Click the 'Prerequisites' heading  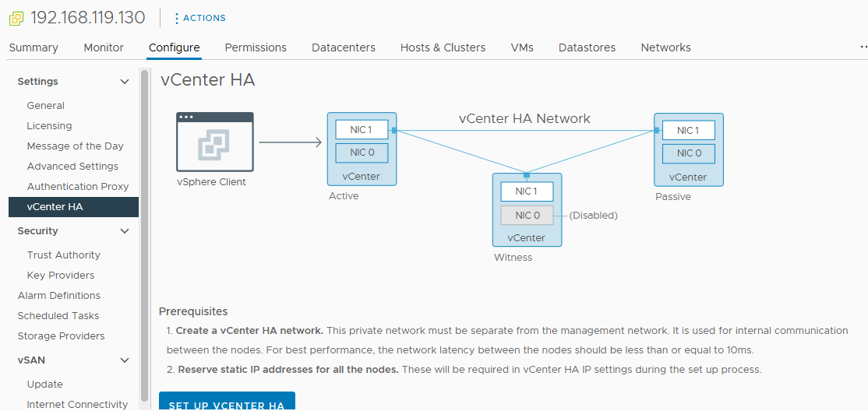[x=193, y=311]
